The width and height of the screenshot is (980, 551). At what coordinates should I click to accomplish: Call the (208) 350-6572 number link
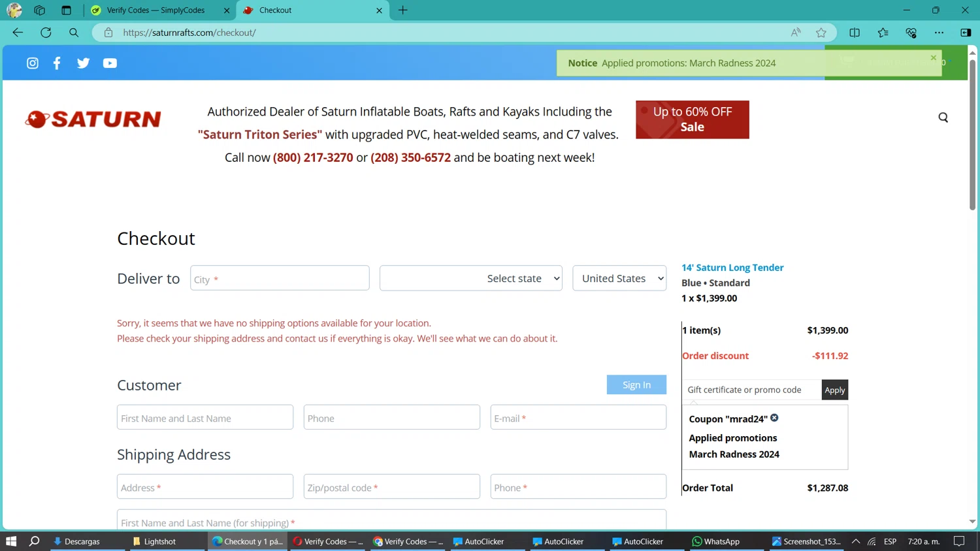point(410,157)
